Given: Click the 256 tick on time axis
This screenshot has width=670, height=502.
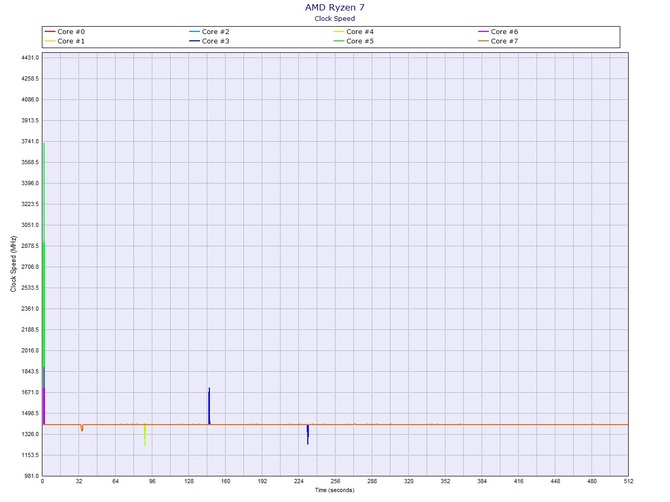Looking at the screenshot, I should pos(335,481).
